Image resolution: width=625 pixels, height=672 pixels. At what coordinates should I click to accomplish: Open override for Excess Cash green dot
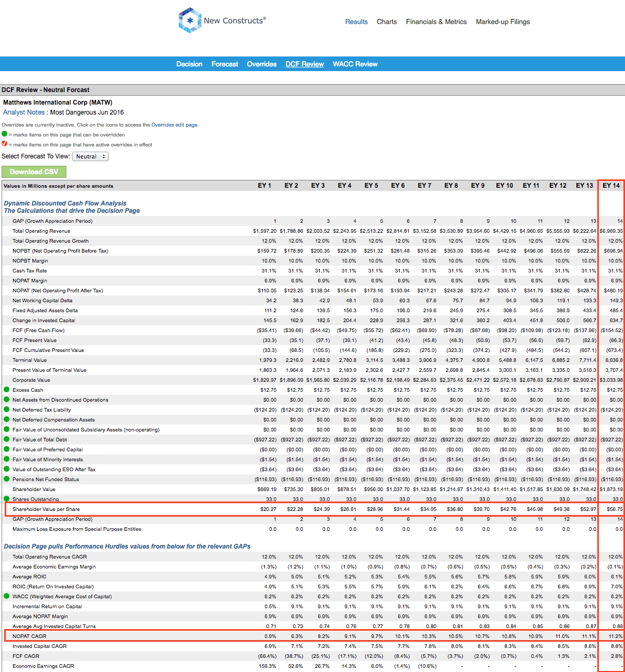click(6, 390)
